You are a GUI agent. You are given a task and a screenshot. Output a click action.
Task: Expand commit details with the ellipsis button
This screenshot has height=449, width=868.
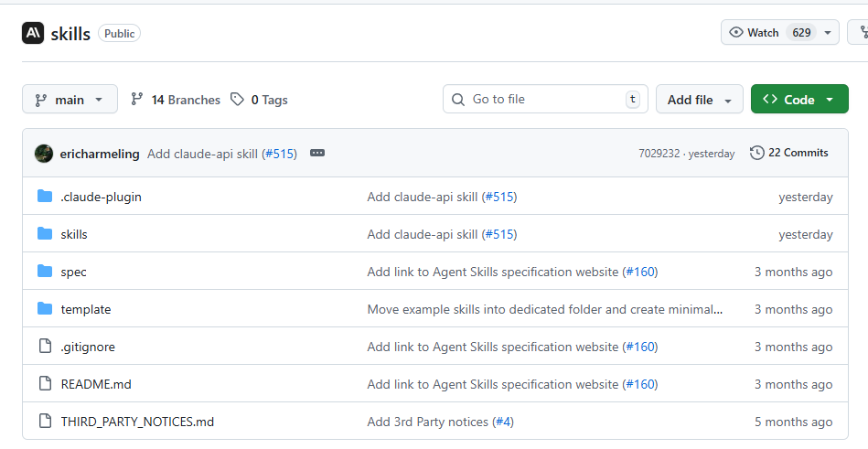tap(317, 153)
